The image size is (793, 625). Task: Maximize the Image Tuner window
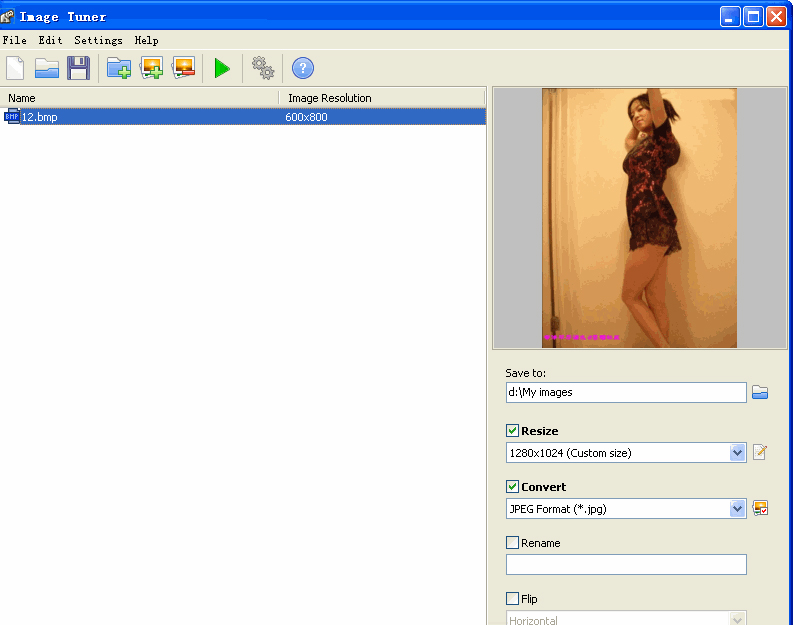pyautogui.click(x=753, y=17)
